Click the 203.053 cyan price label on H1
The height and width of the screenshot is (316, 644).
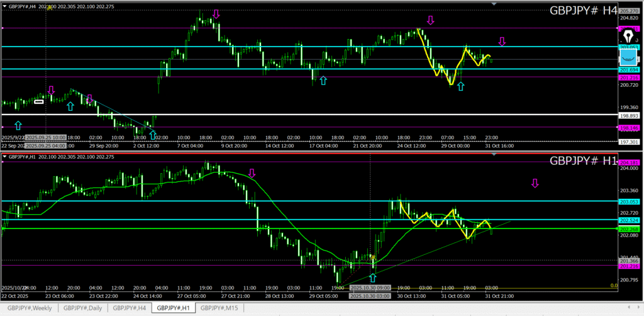pyautogui.click(x=629, y=201)
